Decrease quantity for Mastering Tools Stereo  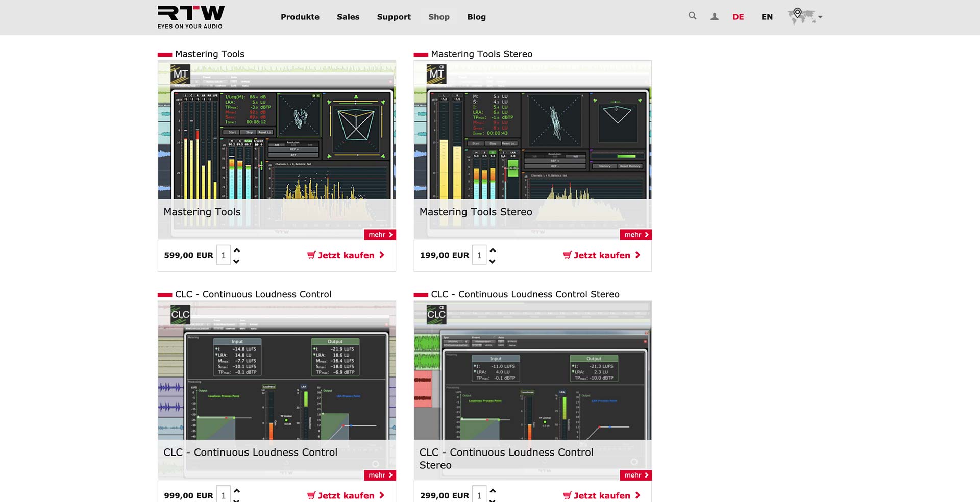492,261
